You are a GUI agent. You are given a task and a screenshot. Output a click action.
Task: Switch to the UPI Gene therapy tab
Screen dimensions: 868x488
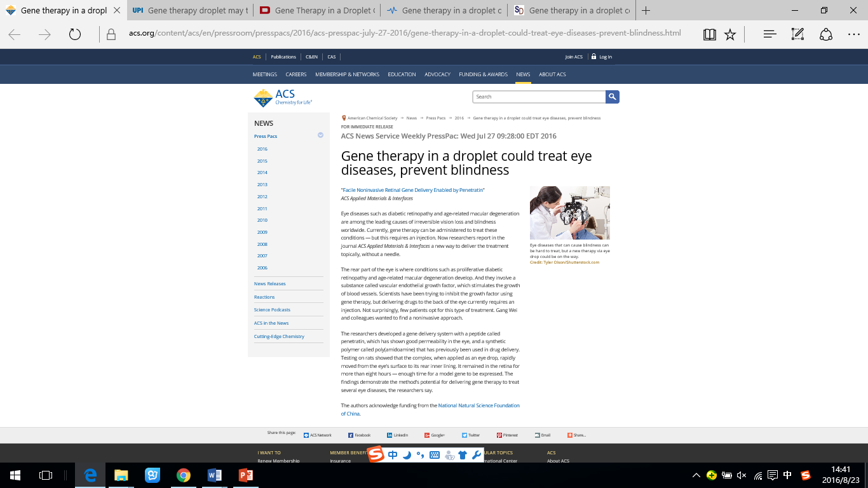tap(189, 11)
